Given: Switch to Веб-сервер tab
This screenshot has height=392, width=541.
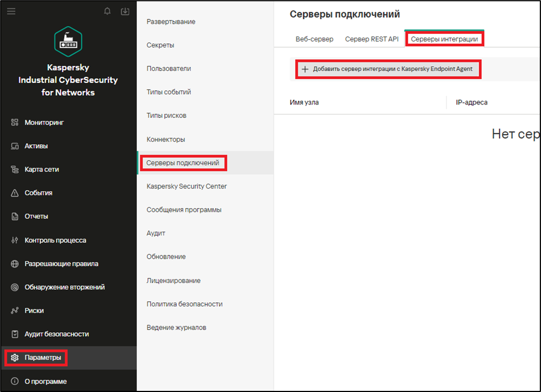Looking at the screenshot, I should click(314, 39).
